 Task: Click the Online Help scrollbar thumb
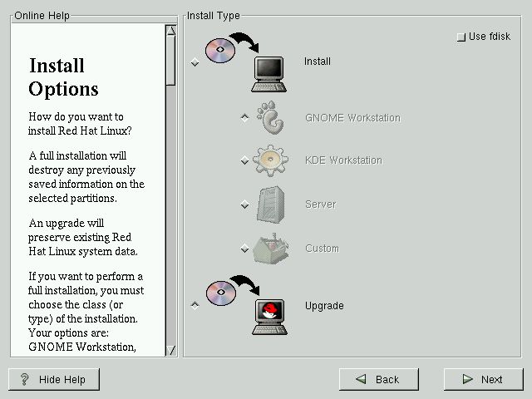coord(171,60)
